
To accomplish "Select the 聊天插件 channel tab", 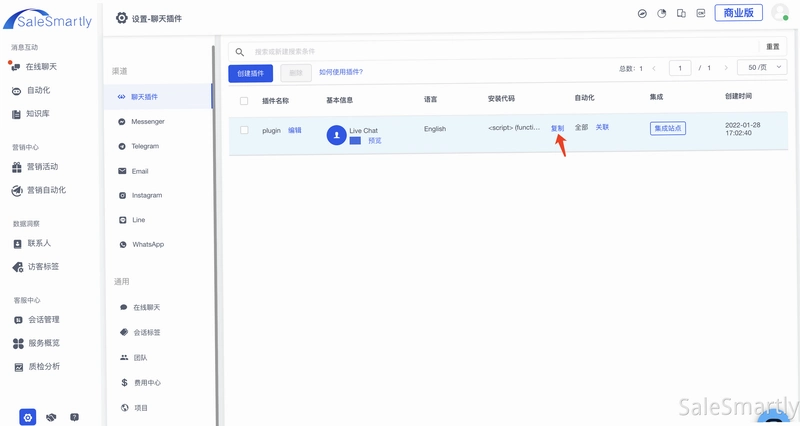I will 157,96.
